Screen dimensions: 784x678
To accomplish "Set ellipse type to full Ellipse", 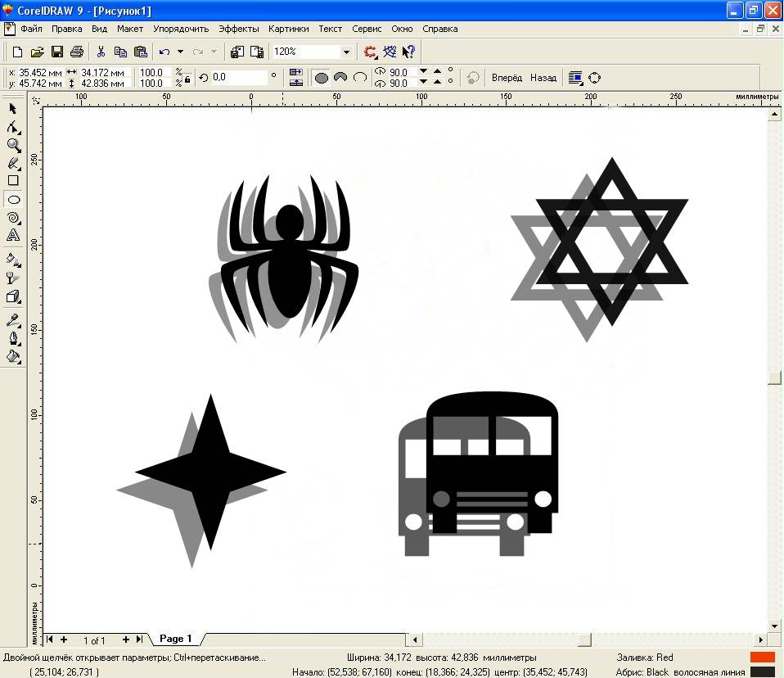I will coord(322,78).
